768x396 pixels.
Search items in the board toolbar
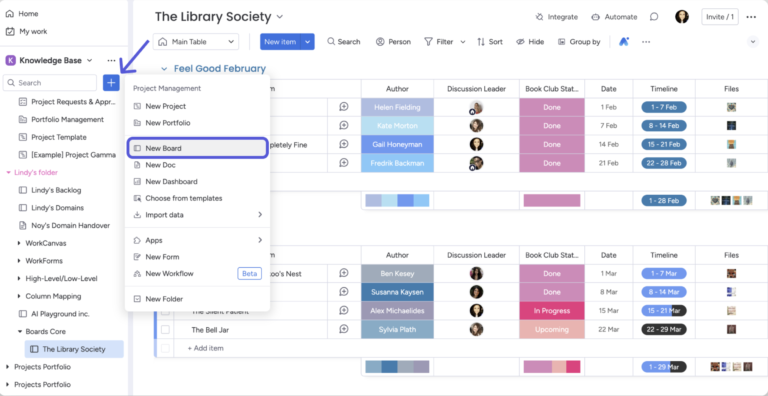[344, 42]
